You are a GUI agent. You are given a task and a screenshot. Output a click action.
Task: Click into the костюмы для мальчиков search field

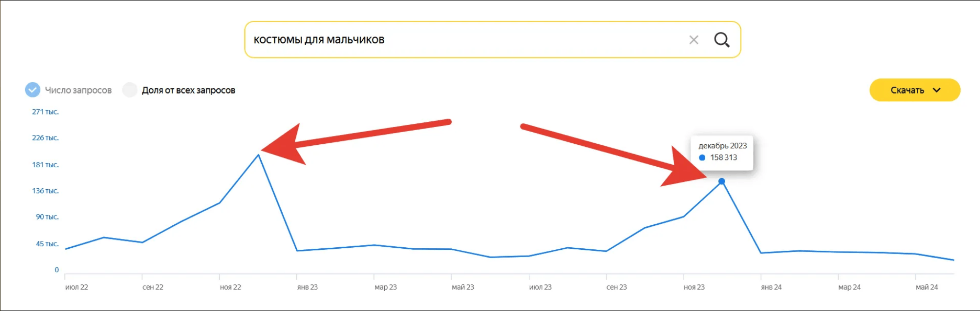click(x=466, y=40)
